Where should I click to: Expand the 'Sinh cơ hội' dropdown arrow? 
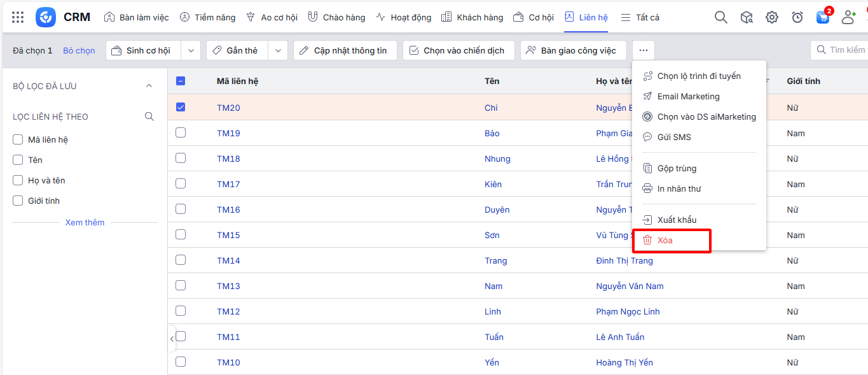191,50
